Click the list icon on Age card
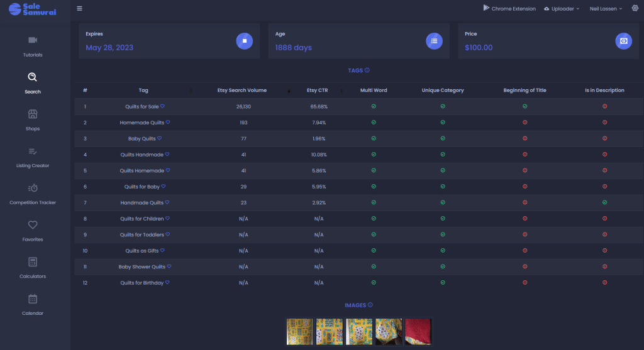Screen dimensions: 644x350 (x=434, y=41)
